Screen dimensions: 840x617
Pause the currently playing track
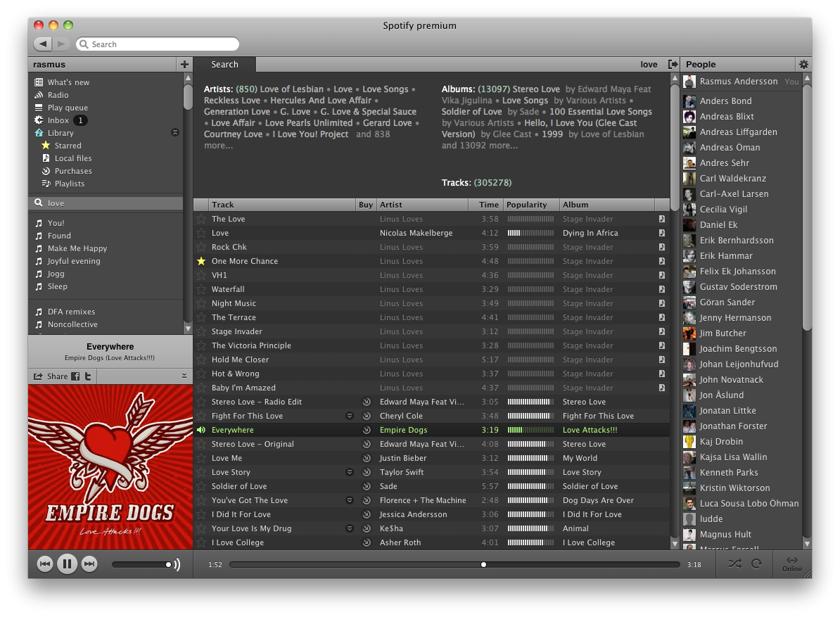[67, 564]
